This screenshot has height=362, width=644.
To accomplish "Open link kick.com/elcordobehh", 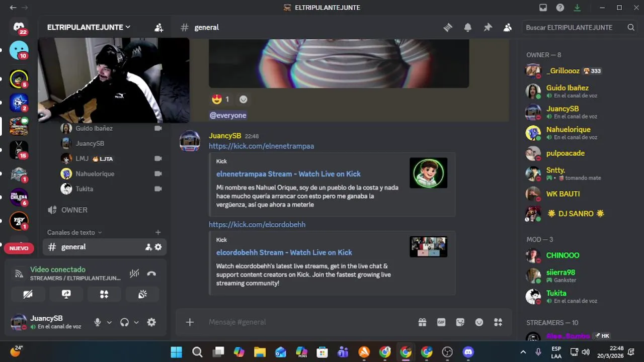I will 257,224.
